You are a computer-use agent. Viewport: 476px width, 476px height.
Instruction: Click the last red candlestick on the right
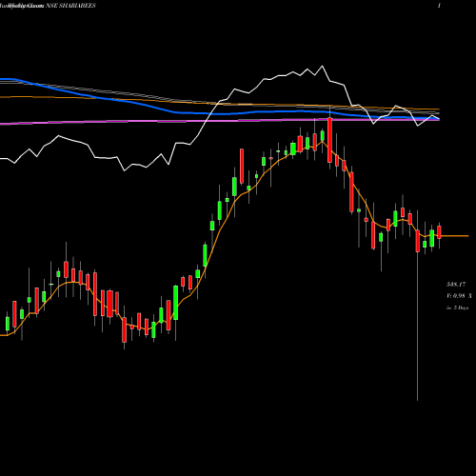[x=440, y=232]
